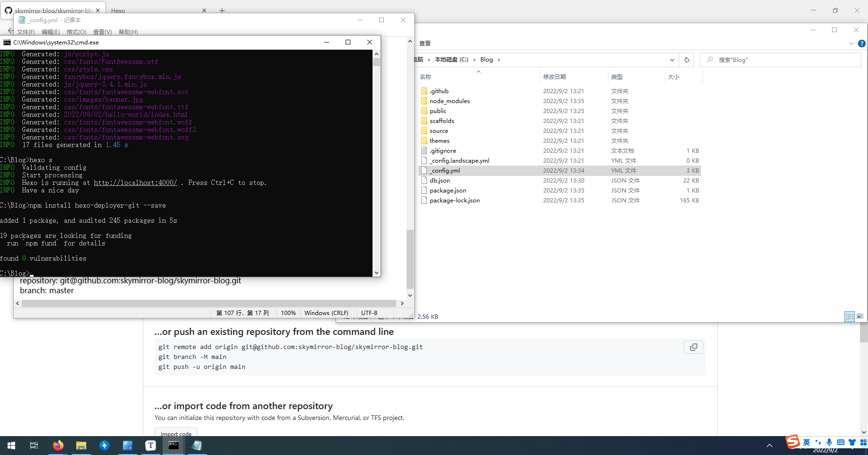Switch Explorer to details view
Image resolution: width=868 pixels, height=455 pixels.
click(850, 316)
